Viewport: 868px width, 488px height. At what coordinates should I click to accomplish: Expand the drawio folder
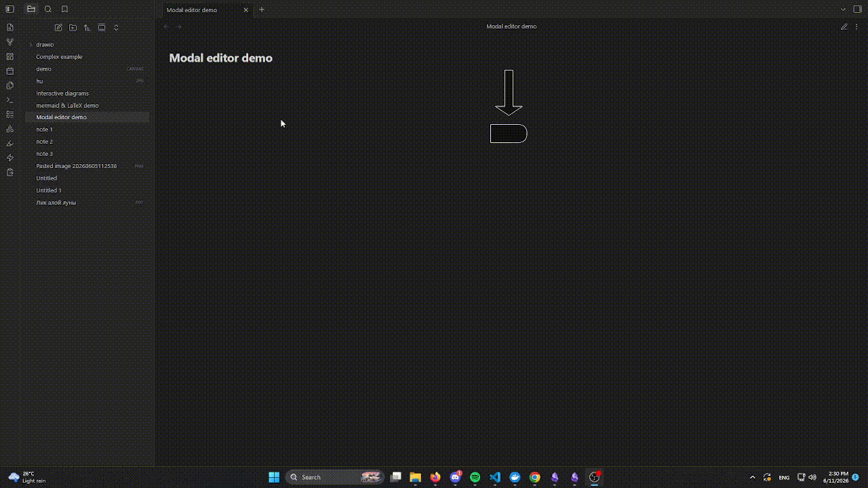(x=87, y=45)
